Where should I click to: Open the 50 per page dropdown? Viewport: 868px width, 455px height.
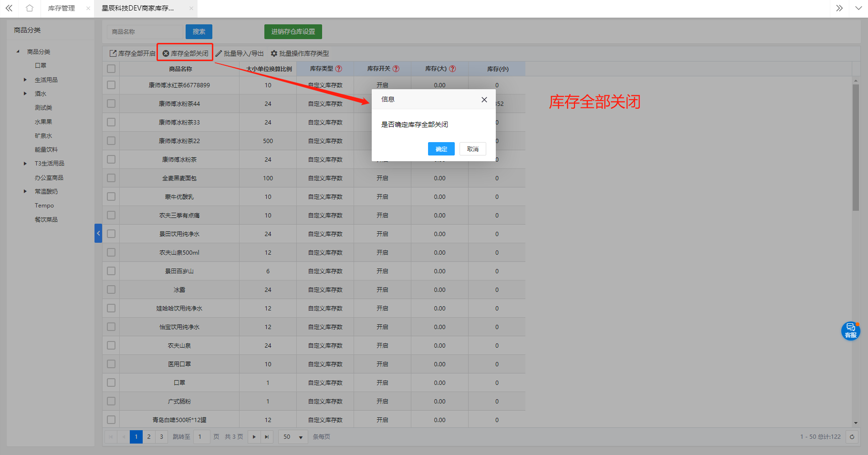[293, 437]
